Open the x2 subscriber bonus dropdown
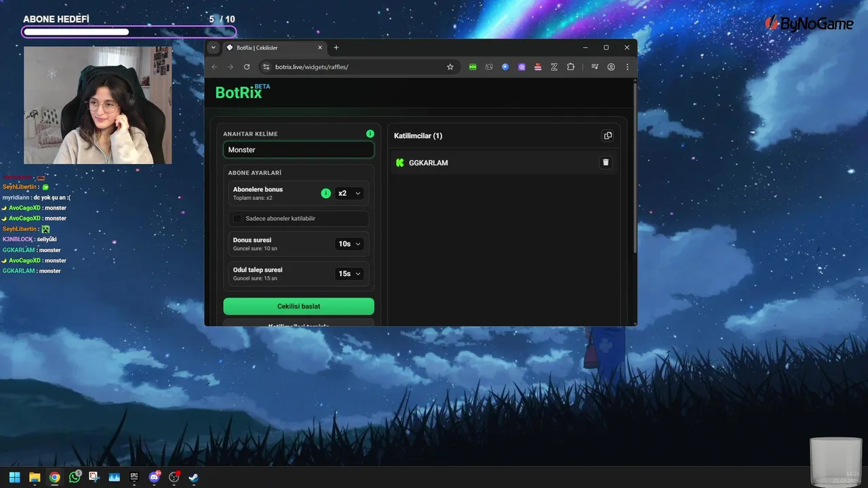The image size is (868, 488). [350, 193]
